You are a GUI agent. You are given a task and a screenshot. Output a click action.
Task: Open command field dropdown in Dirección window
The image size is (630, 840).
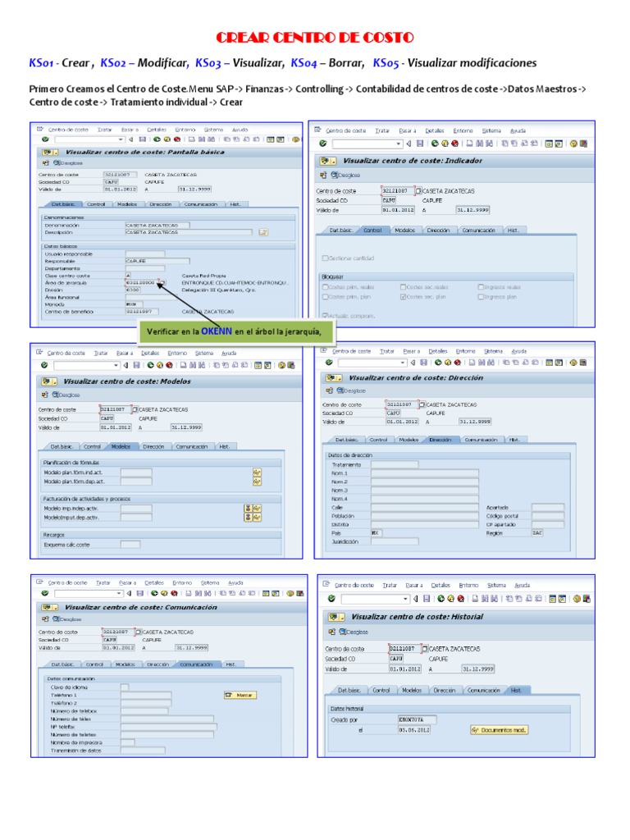pos(403,363)
